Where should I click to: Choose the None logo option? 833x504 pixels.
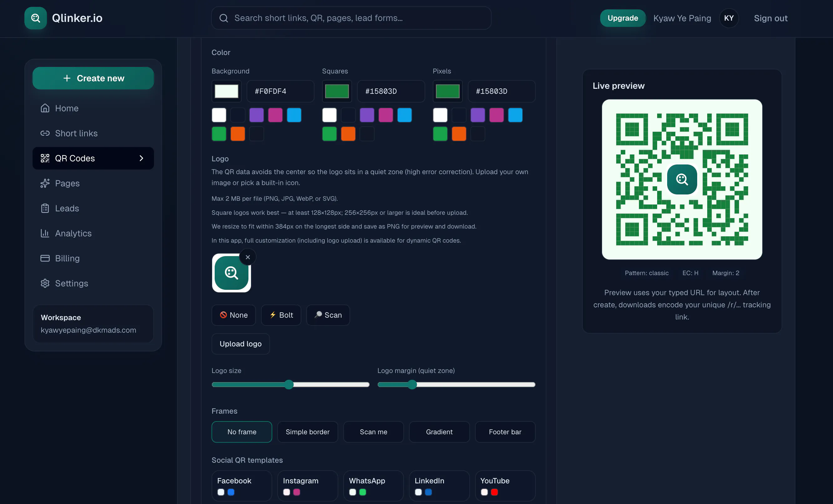tap(234, 315)
